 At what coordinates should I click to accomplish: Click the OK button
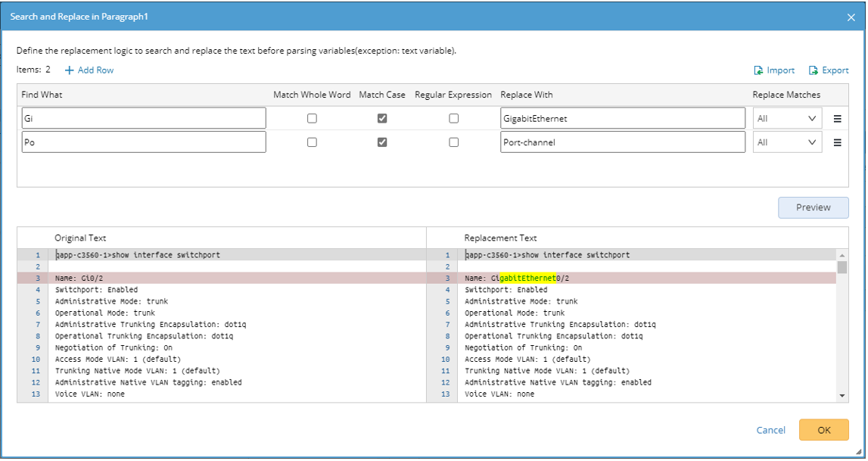pyautogui.click(x=823, y=430)
